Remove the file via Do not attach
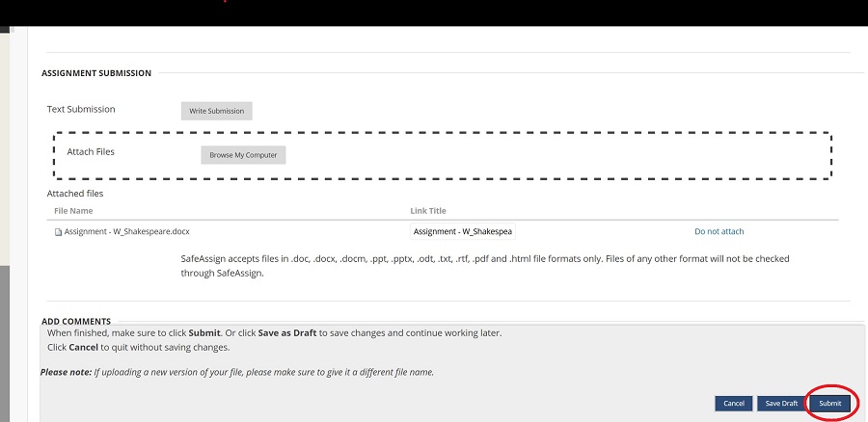The height and width of the screenshot is (422, 868). (719, 231)
